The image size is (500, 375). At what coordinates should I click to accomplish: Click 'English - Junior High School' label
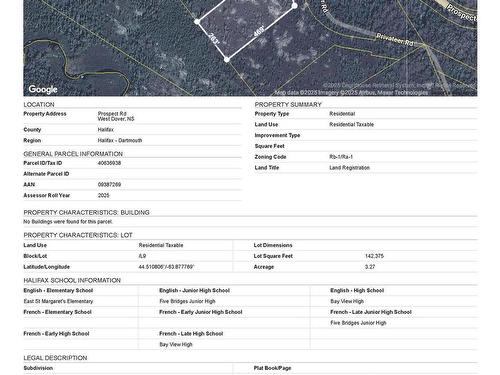[194, 290]
